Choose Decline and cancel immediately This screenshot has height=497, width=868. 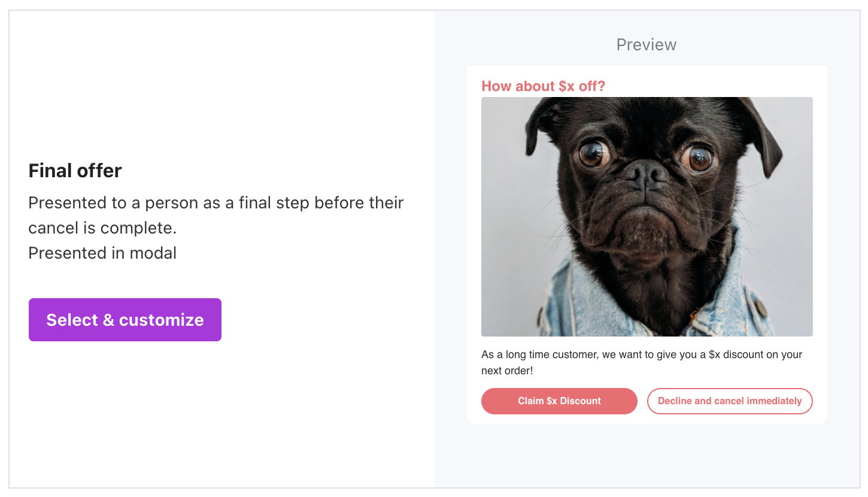[x=729, y=401]
